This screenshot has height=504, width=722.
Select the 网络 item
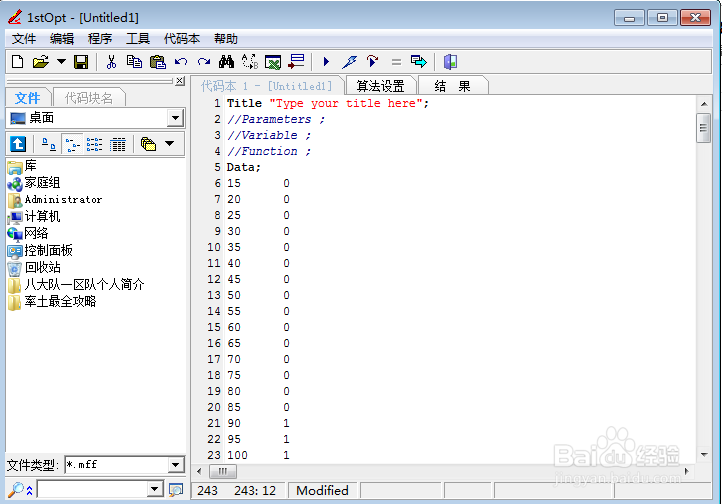pos(28,234)
